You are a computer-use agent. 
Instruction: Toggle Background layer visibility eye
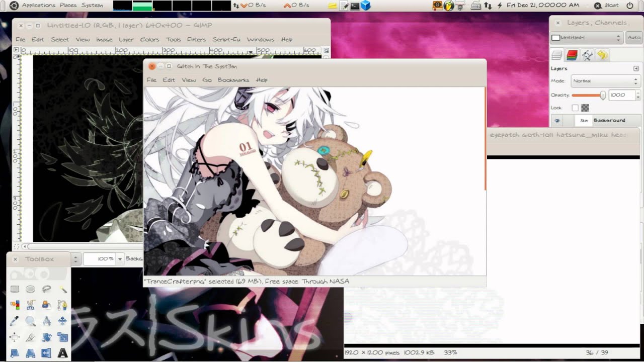557,121
